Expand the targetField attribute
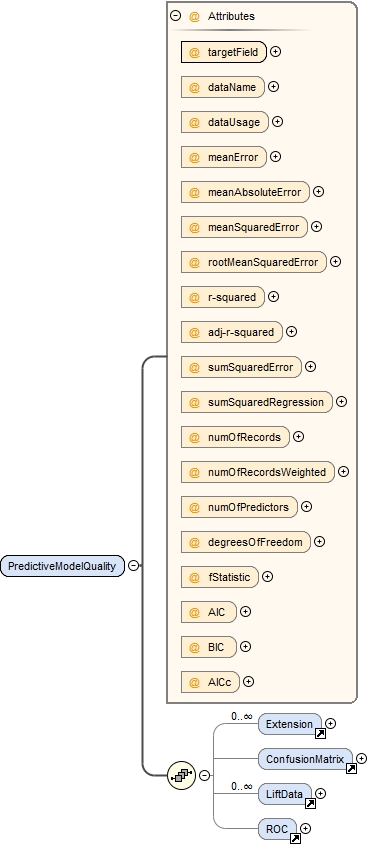385x845 pixels. (276, 52)
